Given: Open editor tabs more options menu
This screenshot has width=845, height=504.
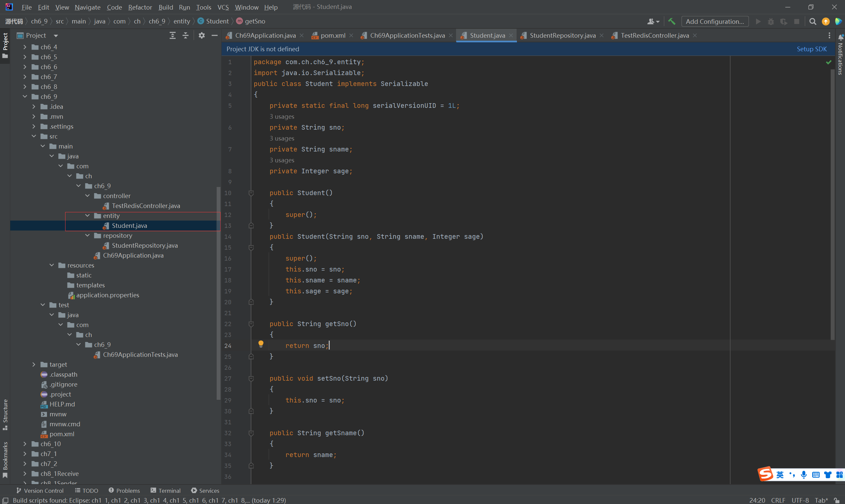Looking at the screenshot, I should pos(829,35).
